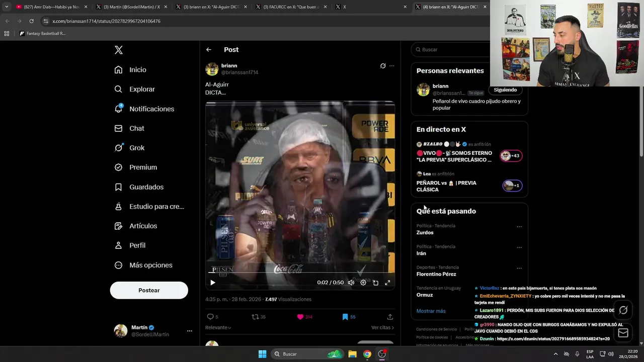Open Windows Start menu
The height and width of the screenshot is (362, 644).
[x=262, y=354]
